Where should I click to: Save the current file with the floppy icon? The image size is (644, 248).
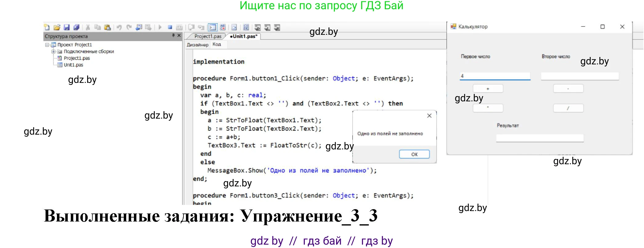[x=66, y=27]
